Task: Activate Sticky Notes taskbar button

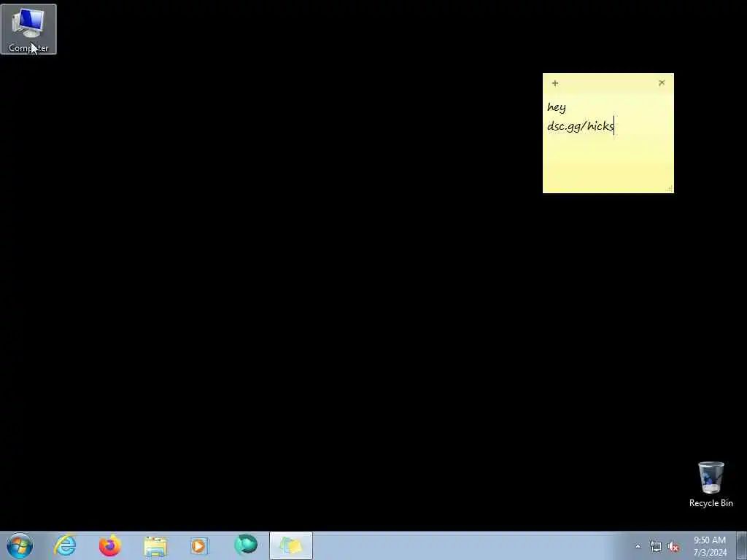Action: click(x=291, y=545)
